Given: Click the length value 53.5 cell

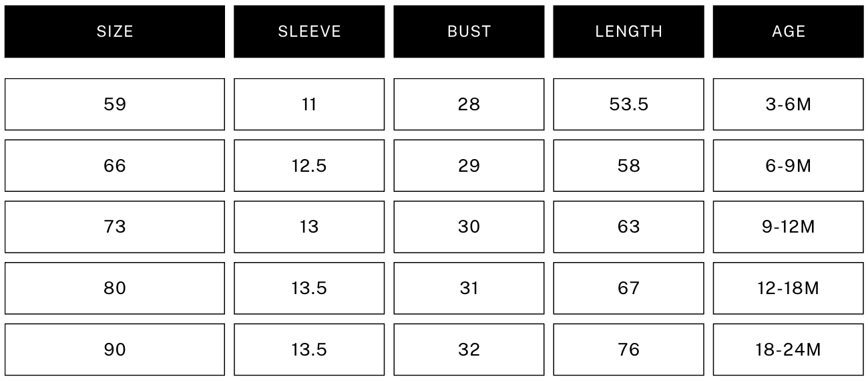Looking at the screenshot, I should (x=628, y=104).
